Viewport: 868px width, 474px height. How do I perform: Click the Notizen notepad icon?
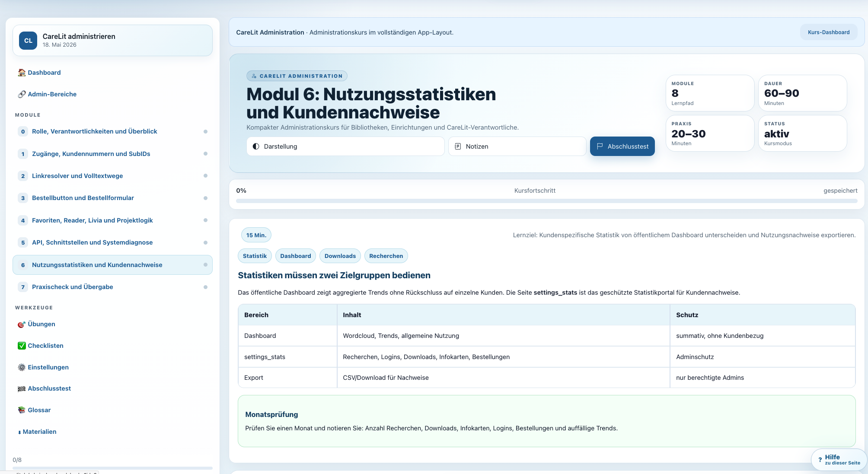(458, 146)
